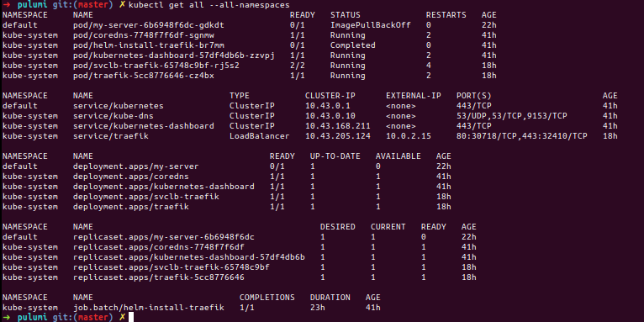Click cluster IP 10.43.0.10
Image resolution: width=644 pixels, height=322 pixels.
(x=330, y=116)
